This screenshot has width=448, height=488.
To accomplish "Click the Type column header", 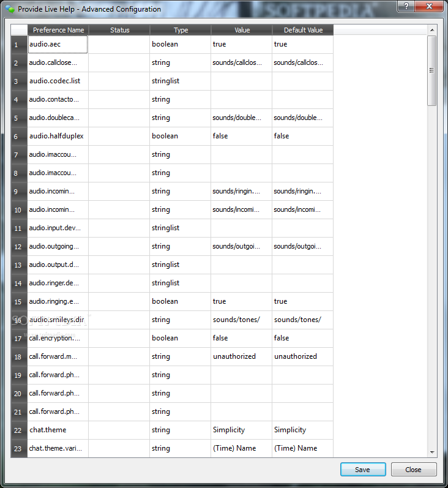I will [x=181, y=30].
